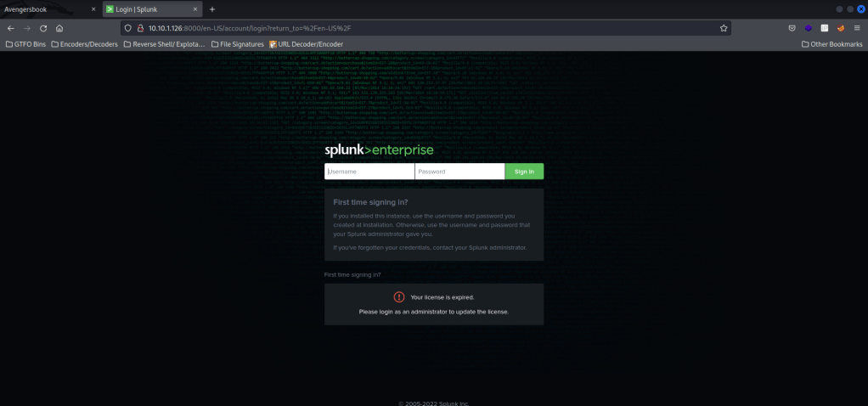
Task: Show site security info via padlock icon
Action: click(x=140, y=28)
